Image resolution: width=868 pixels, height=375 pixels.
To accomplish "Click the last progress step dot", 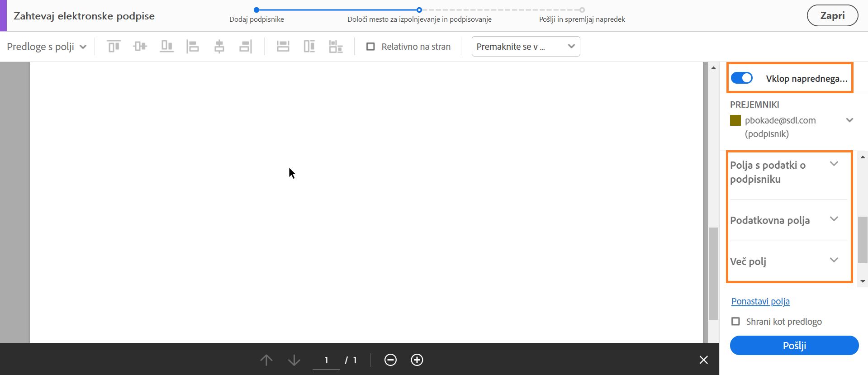I will tap(582, 9).
